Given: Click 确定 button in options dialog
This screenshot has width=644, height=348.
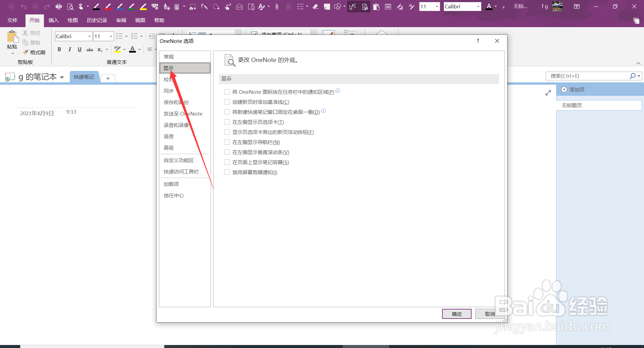Looking at the screenshot, I should pyautogui.click(x=457, y=314).
